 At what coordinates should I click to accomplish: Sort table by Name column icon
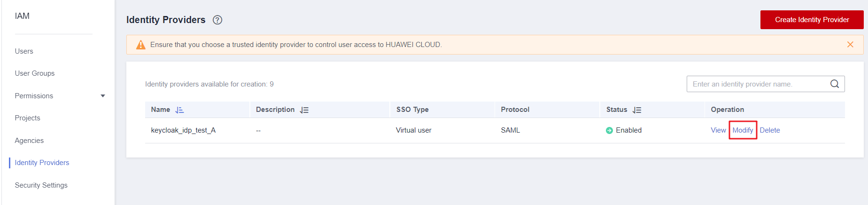coord(179,110)
